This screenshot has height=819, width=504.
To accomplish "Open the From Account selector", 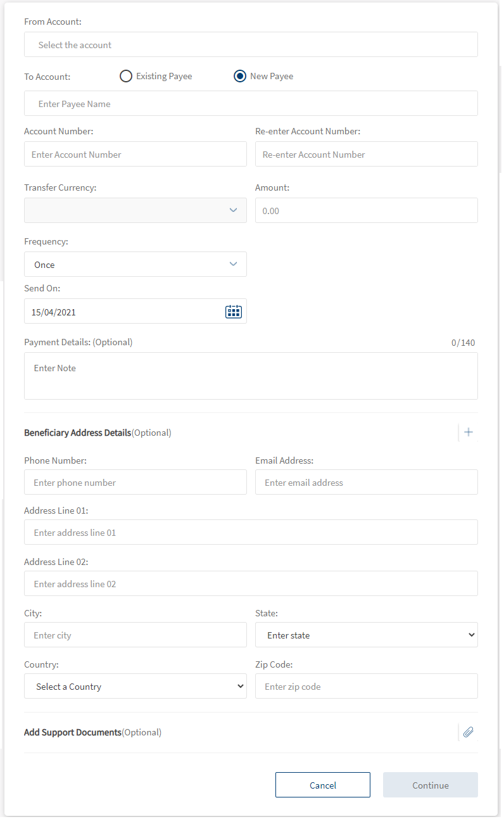I will [x=251, y=45].
